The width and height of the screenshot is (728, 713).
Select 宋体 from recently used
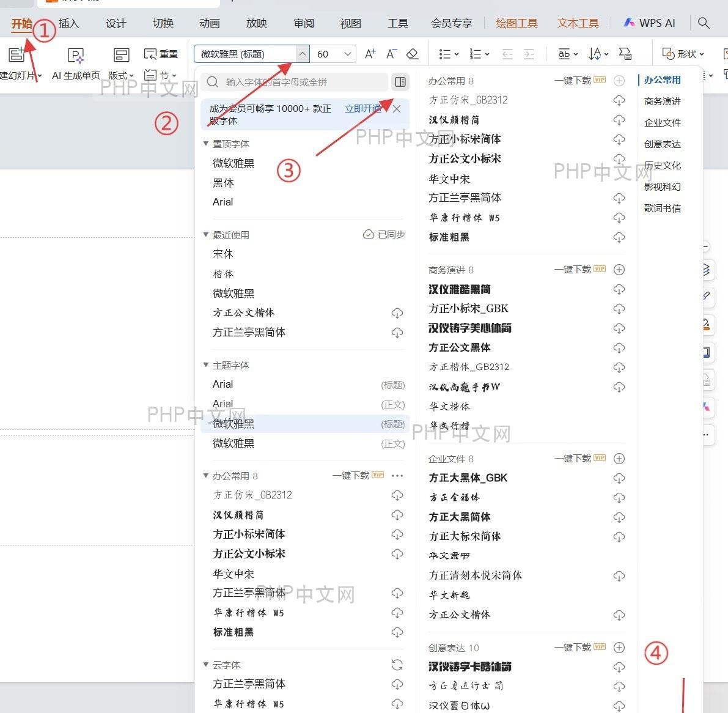[x=223, y=254]
